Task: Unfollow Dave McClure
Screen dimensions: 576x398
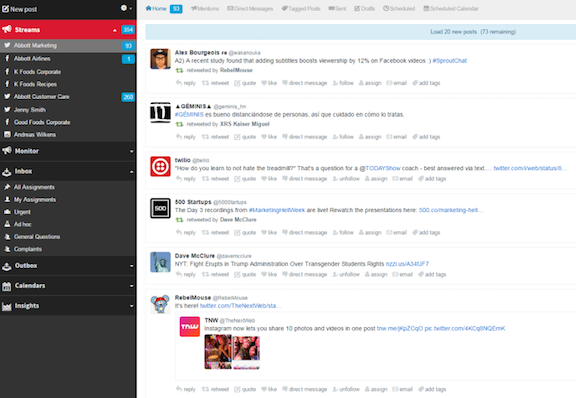Action: coord(346,275)
